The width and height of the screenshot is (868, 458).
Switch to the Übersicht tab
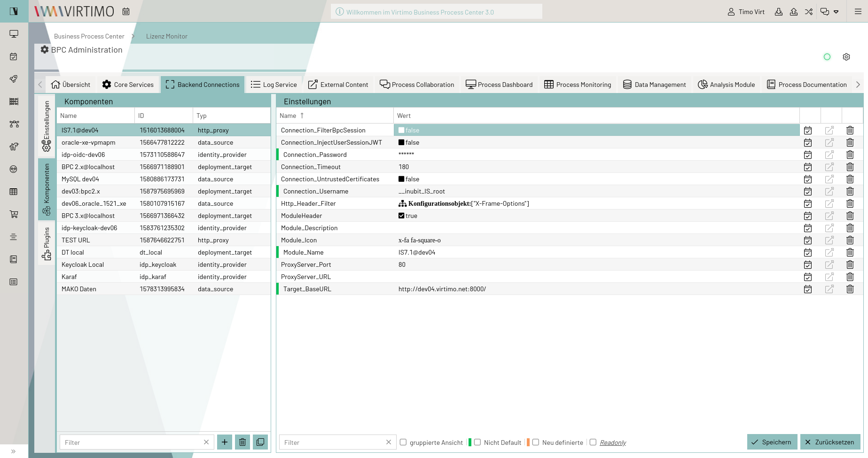point(70,85)
